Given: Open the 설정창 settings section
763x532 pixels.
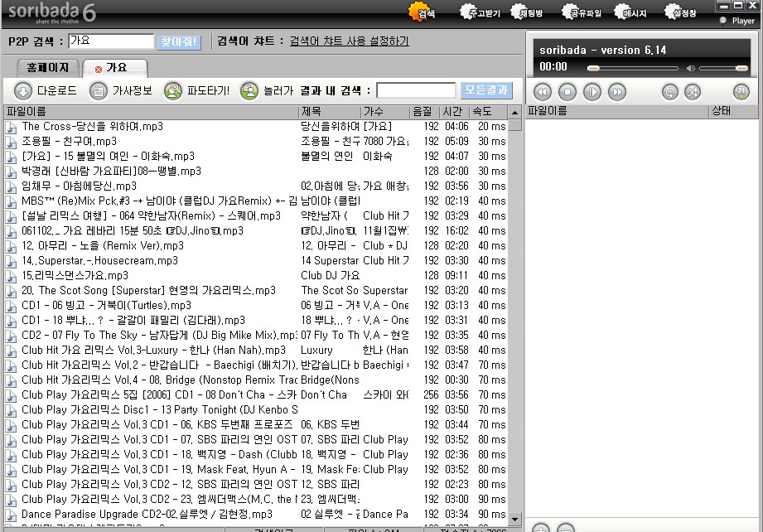Looking at the screenshot, I should pyautogui.click(x=681, y=12).
